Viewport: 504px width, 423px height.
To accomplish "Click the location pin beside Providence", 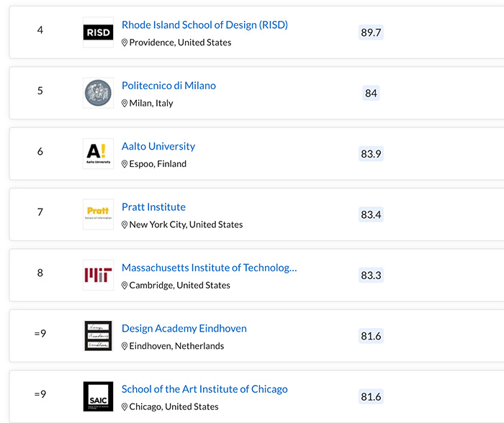I will [x=125, y=43].
